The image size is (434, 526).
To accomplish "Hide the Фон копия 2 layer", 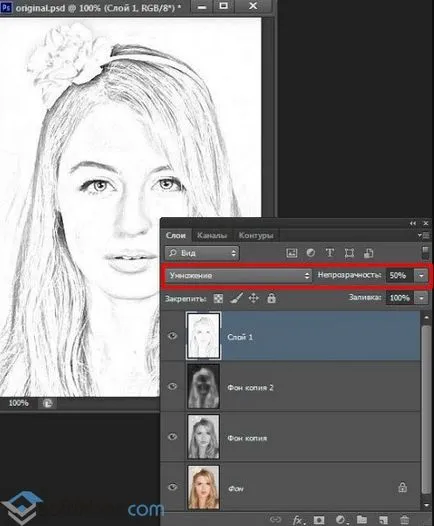I will pos(172,386).
